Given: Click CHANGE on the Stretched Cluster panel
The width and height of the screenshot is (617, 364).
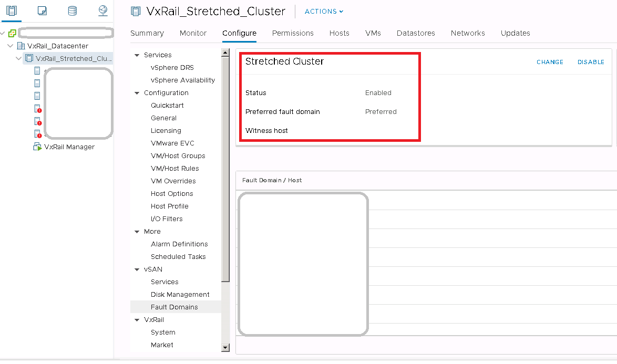Looking at the screenshot, I should pos(549,62).
